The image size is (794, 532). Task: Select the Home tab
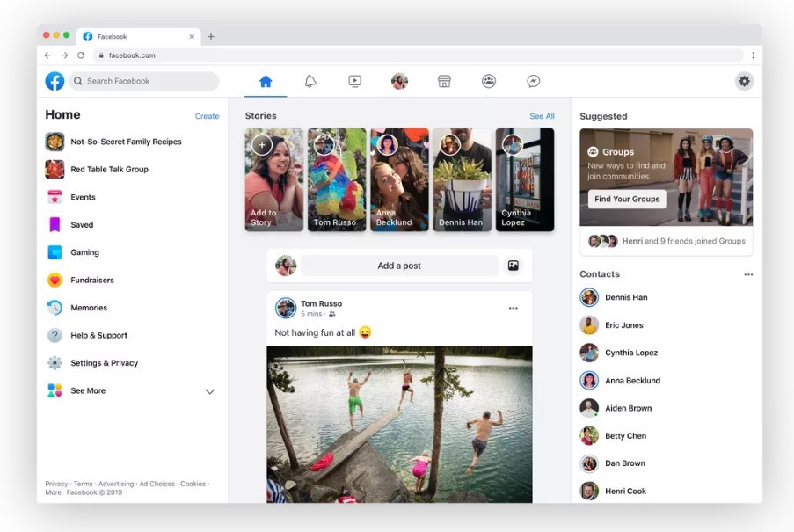[x=266, y=81]
